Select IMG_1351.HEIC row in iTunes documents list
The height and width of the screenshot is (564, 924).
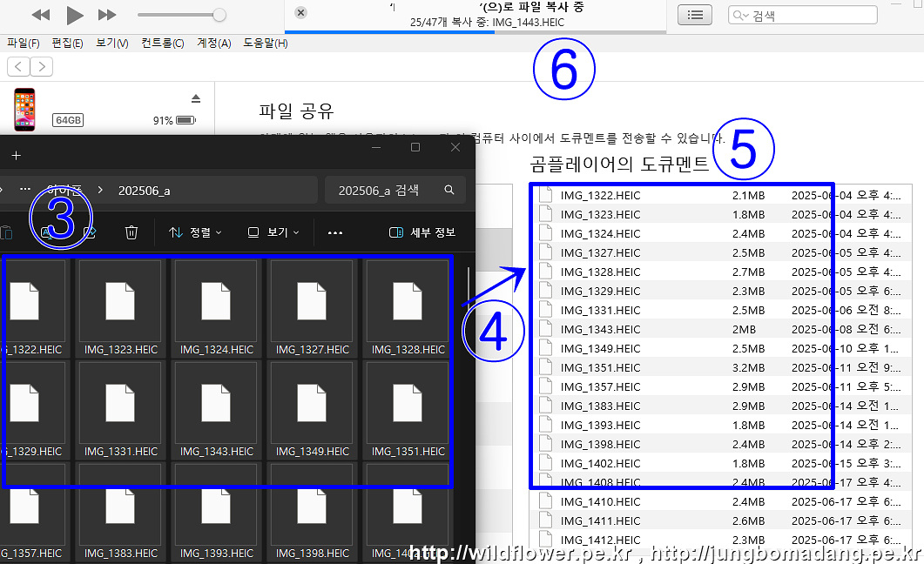720,367
